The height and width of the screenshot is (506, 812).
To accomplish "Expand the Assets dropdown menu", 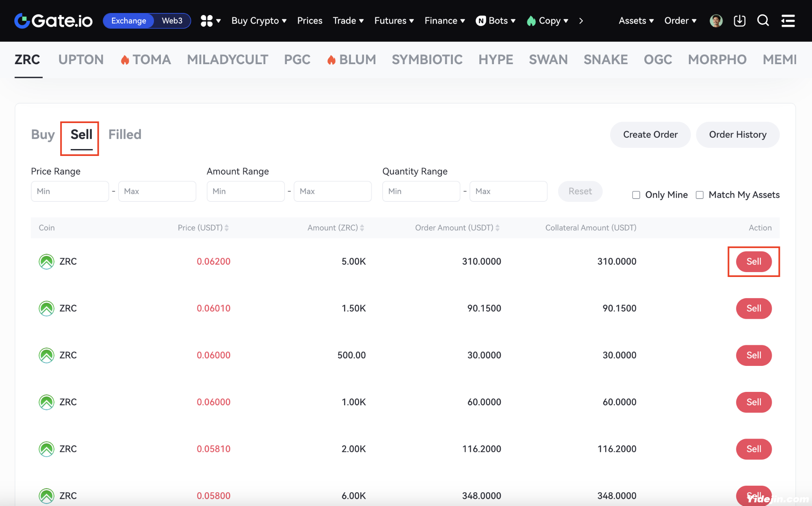I will tap(636, 21).
